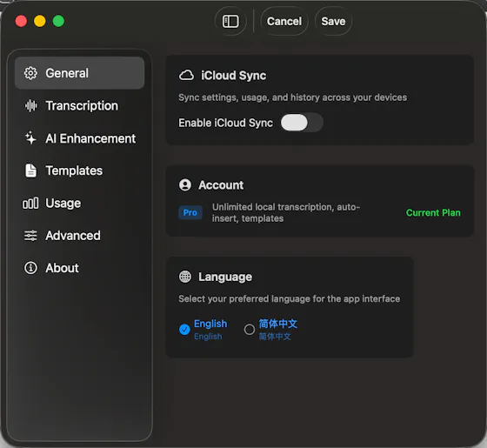Toggle the sidebar visibility button

pyautogui.click(x=230, y=22)
